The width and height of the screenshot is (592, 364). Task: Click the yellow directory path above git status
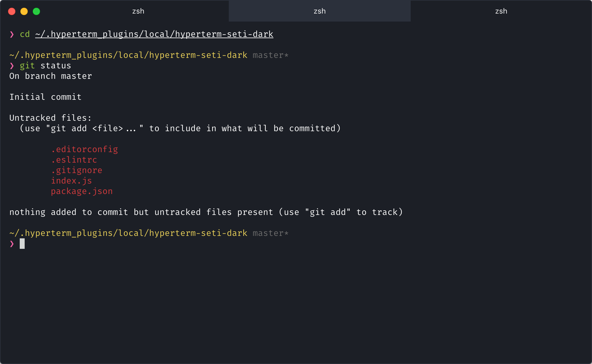pos(128,55)
